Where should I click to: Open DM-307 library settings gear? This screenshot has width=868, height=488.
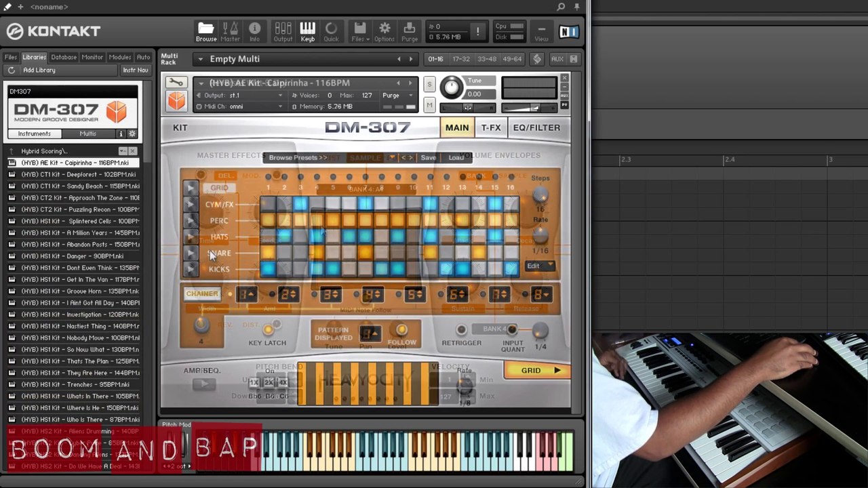click(x=132, y=134)
